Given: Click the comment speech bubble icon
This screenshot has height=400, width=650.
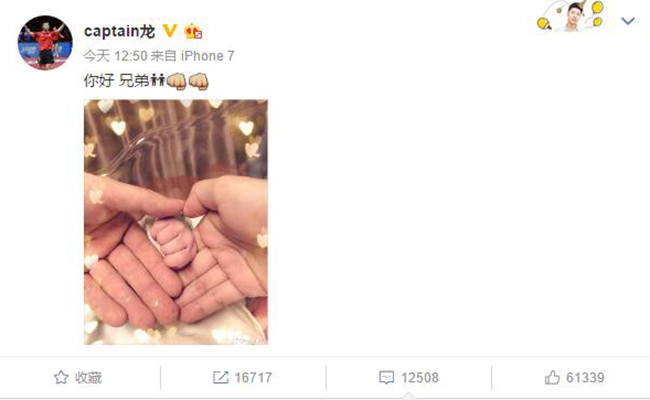Looking at the screenshot, I should (386, 377).
